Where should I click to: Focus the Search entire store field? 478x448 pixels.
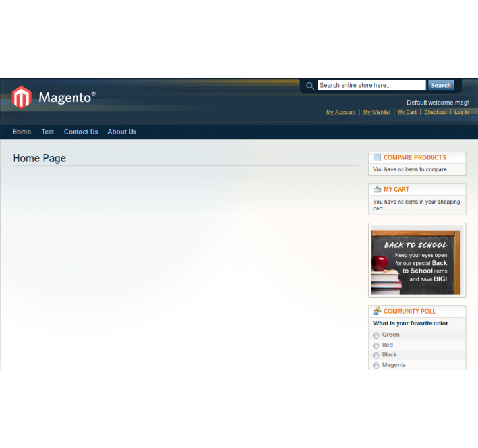tap(372, 85)
